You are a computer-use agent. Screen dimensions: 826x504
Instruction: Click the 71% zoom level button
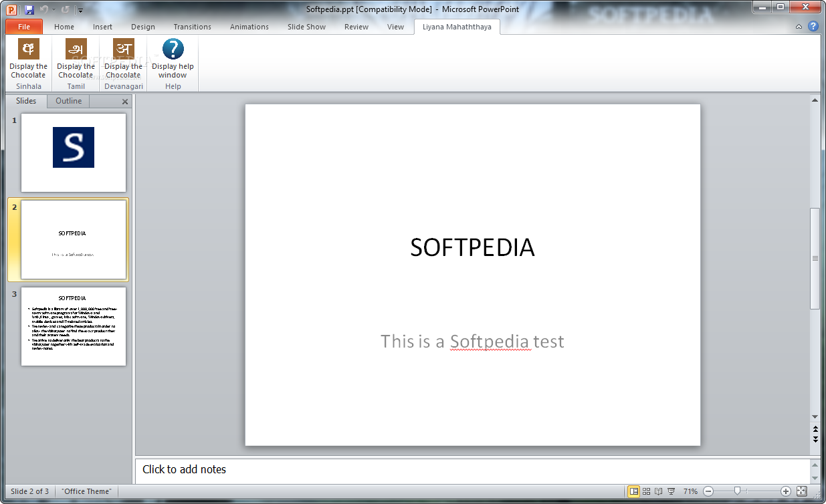[690, 491]
